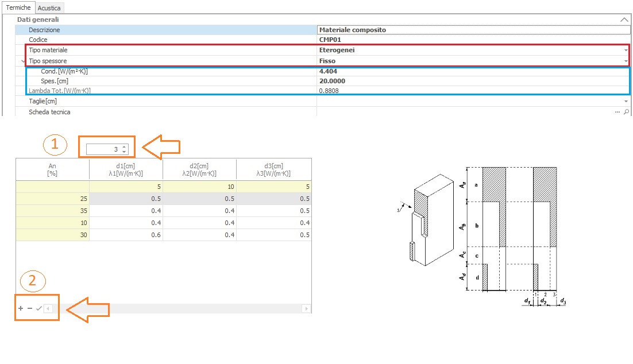Image resolution: width=633 pixels, height=364 pixels.
Task: Decrease the layer count spinner value
Action: click(x=124, y=152)
